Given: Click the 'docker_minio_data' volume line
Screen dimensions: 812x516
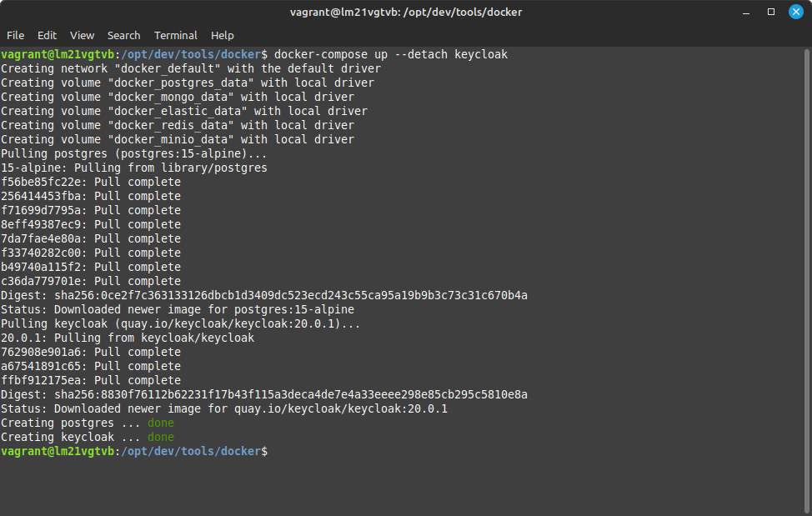Looking at the screenshot, I should coord(178,140).
